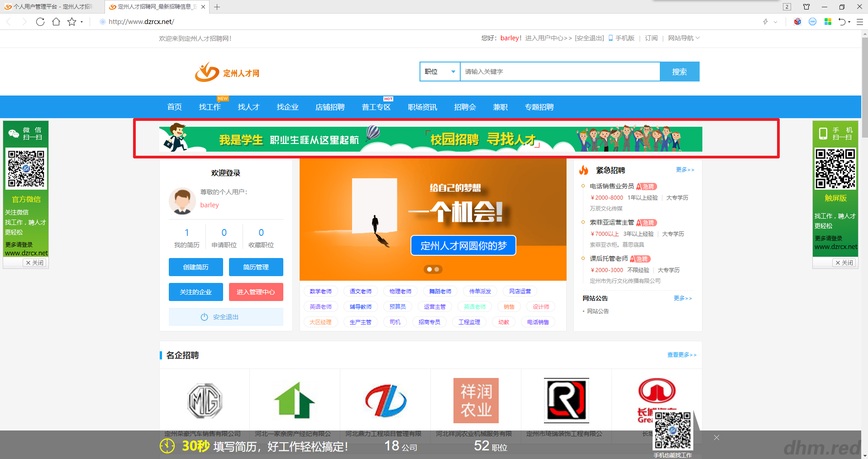
Task: Close the 定州人才招聘网 tab
Action: (x=203, y=7)
